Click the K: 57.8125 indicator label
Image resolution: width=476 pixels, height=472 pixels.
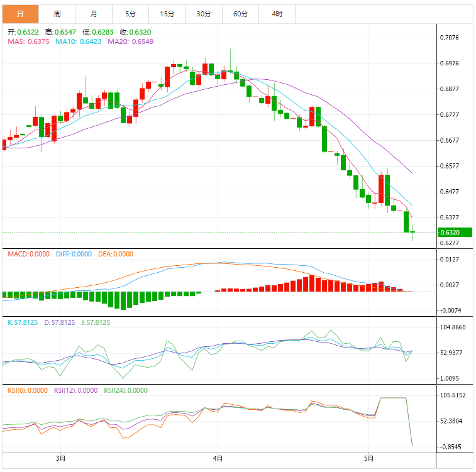(x=23, y=322)
